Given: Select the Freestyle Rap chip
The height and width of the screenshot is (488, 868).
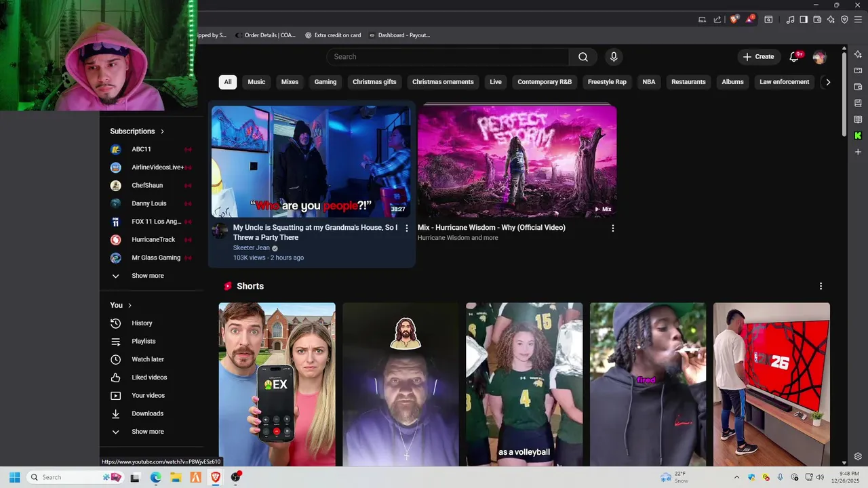Looking at the screenshot, I should (607, 82).
